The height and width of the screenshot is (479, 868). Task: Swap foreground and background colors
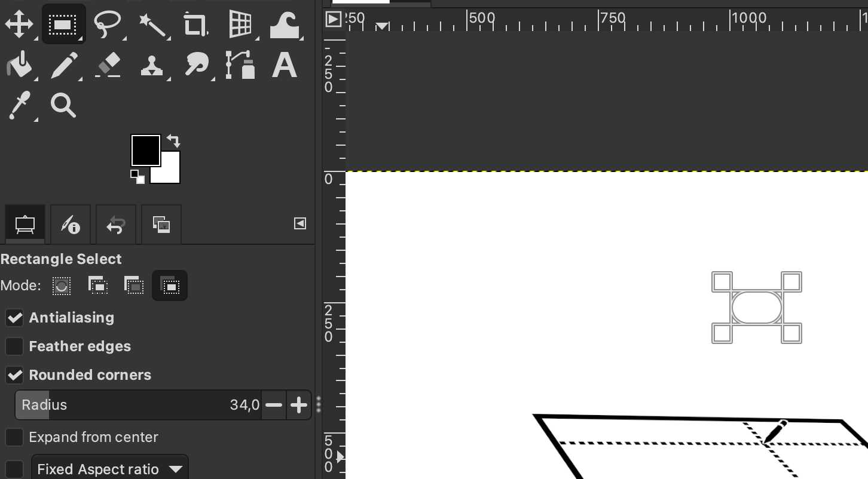point(173,141)
